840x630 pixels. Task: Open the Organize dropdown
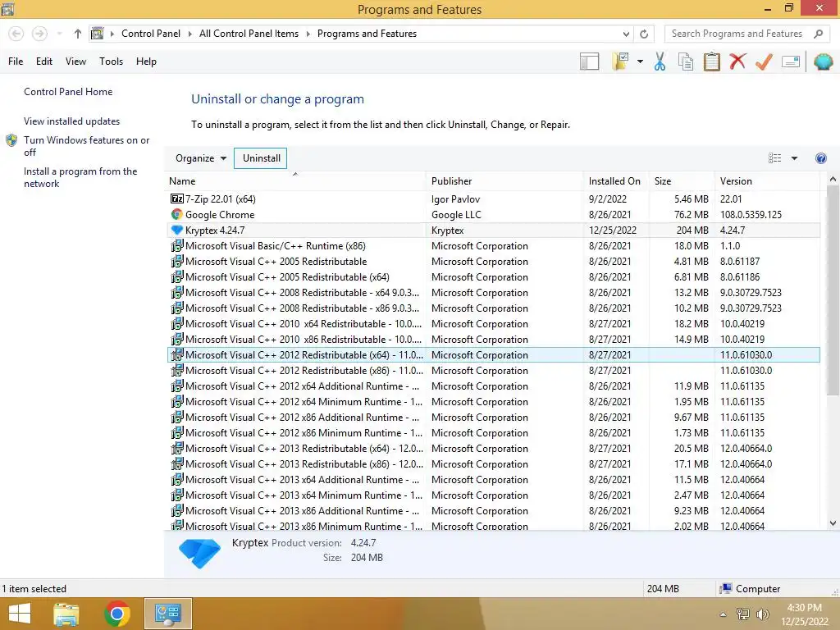[201, 158]
